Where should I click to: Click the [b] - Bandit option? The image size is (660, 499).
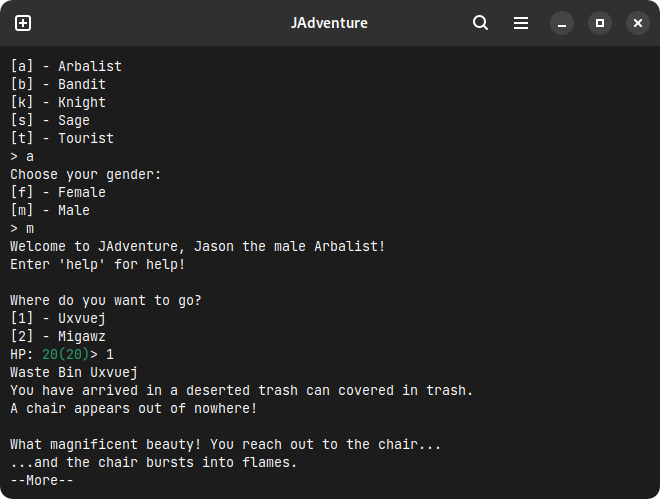pyautogui.click(x=58, y=85)
